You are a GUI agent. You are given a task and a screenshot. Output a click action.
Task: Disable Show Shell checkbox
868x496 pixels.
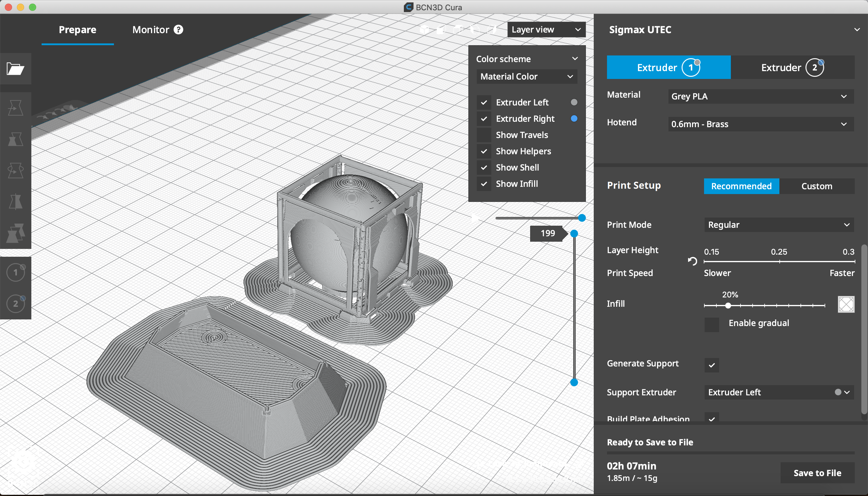[x=484, y=168]
